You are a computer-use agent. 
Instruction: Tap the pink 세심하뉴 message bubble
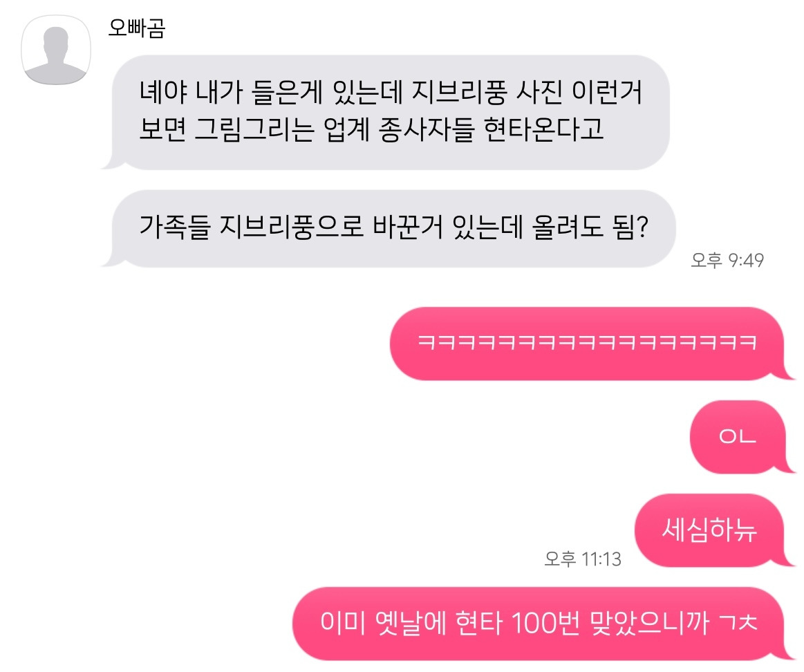(x=715, y=530)
